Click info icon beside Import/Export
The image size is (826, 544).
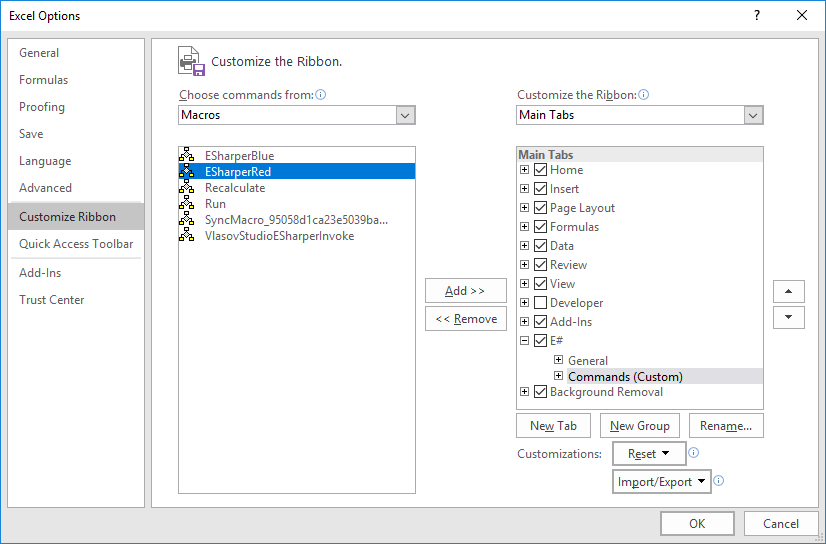719,481
